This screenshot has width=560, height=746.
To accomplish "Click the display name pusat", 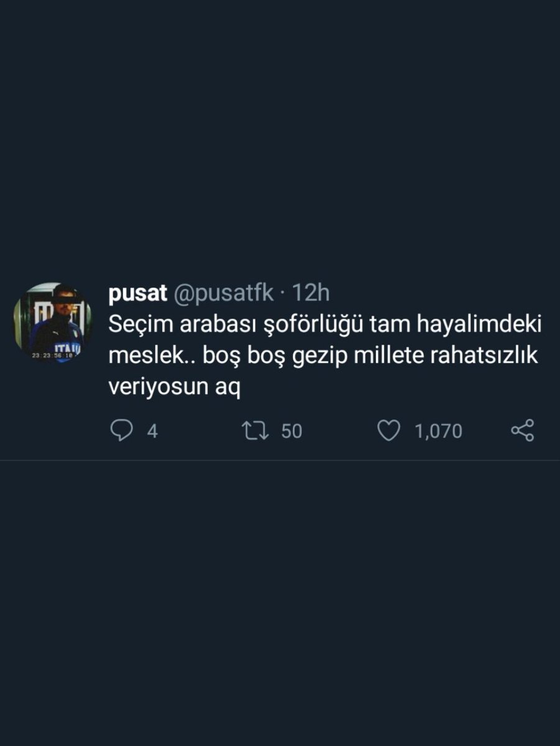I will pyautogui.click(x=137, y=294).
